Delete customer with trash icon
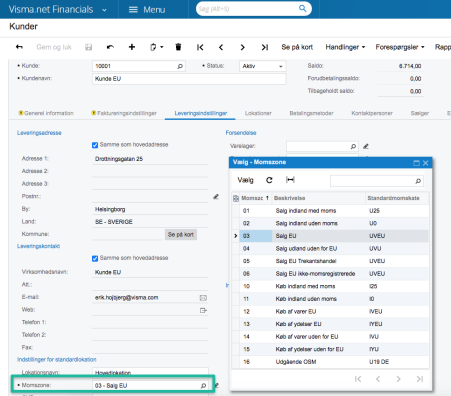This screenshot has width=451, height=396. point(178,47)
